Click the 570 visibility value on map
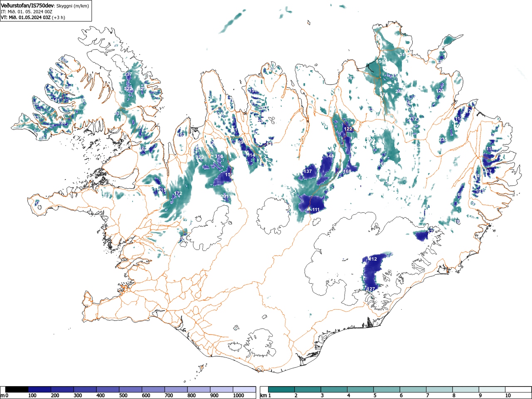Image resolution: width=532 pixels, height=399 pixels. click(118, 113)
